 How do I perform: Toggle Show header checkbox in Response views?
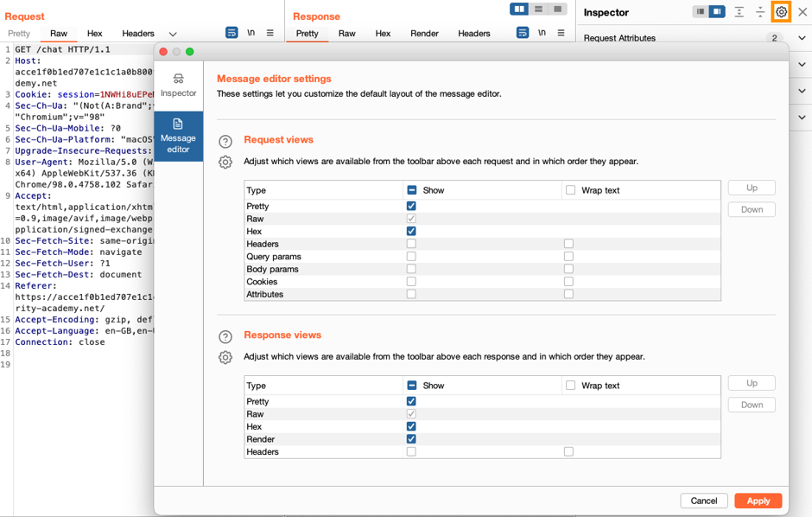[x=412, y=386]
